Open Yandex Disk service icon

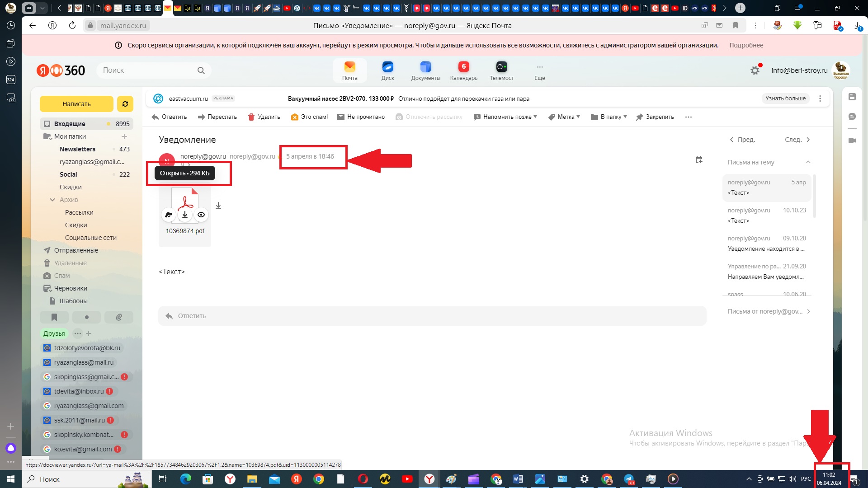[x=387, y=70]
